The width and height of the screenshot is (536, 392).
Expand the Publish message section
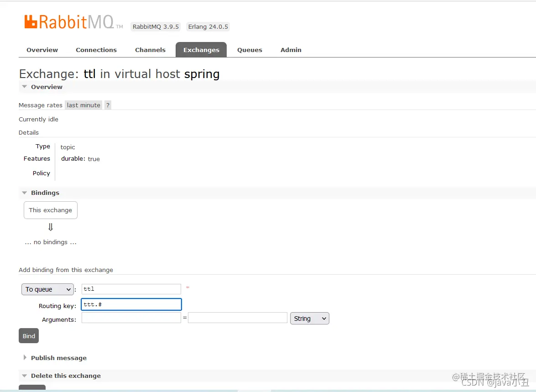(58, 358)
